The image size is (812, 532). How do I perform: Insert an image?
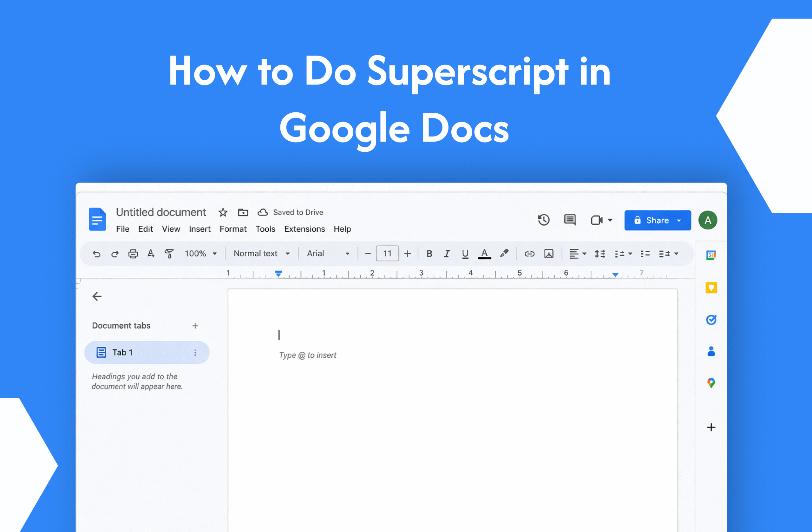549,254
